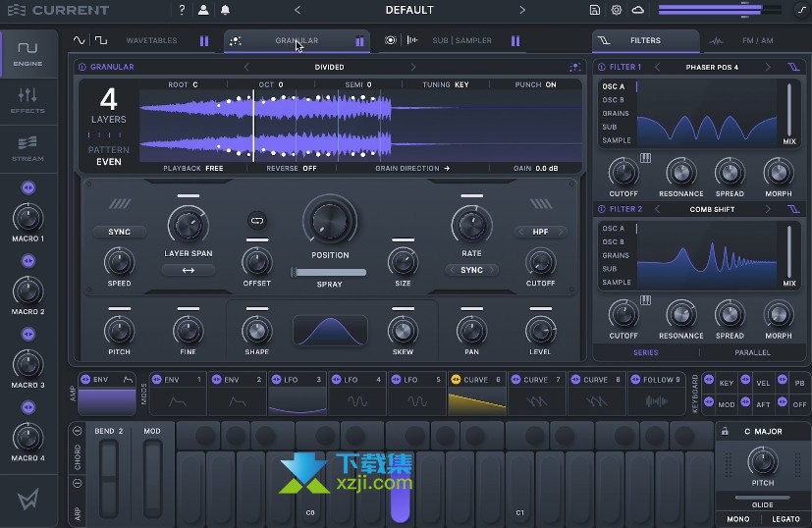The width and height of the screenshot is (812, 528).
Task: Switch to the Wavetables tab
Action: [x=152, y=40]
